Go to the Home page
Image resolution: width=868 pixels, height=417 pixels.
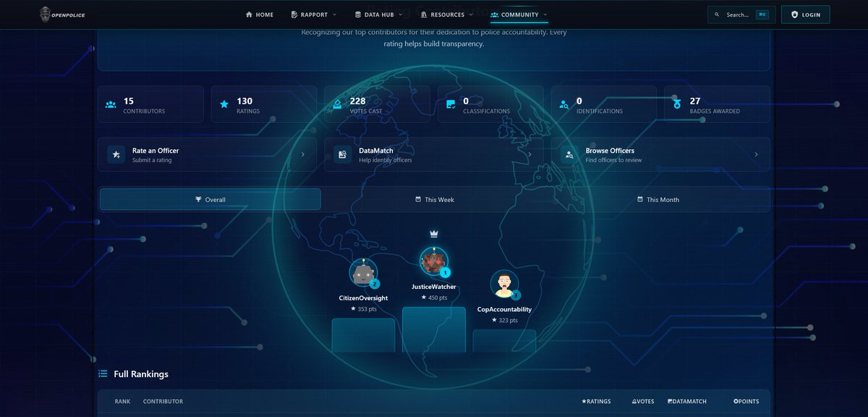[260, 14]
